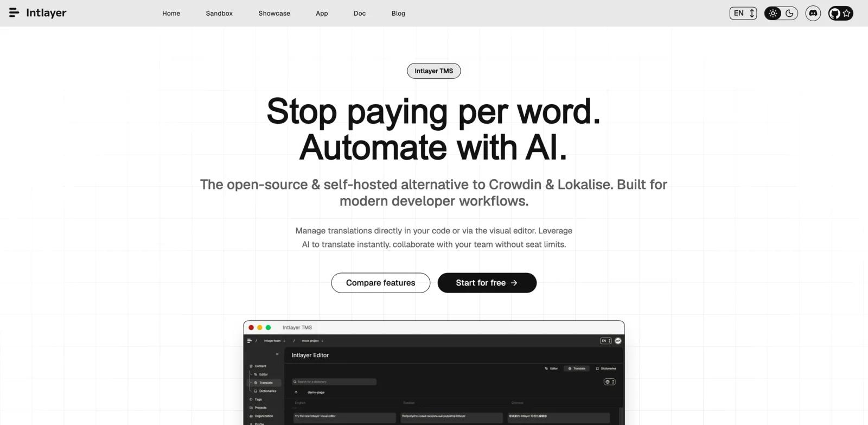The width and height of the screenshot is (868, 425).
Task: Visit the Blog page
Action: 398,13
